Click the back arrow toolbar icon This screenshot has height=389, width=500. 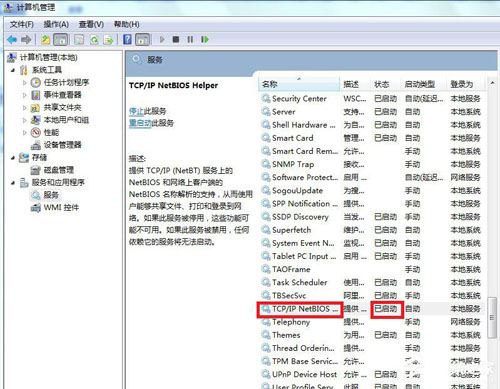(x=12, y=40)
